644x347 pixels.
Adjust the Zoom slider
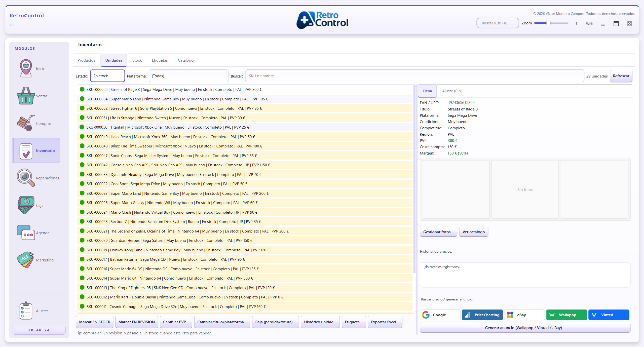click(548, 23)
